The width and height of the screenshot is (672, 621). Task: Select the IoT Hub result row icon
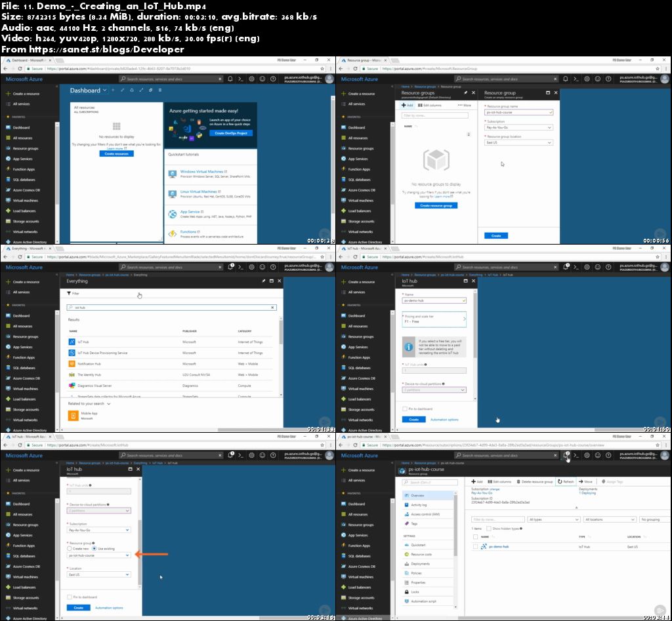click(72, 342)
